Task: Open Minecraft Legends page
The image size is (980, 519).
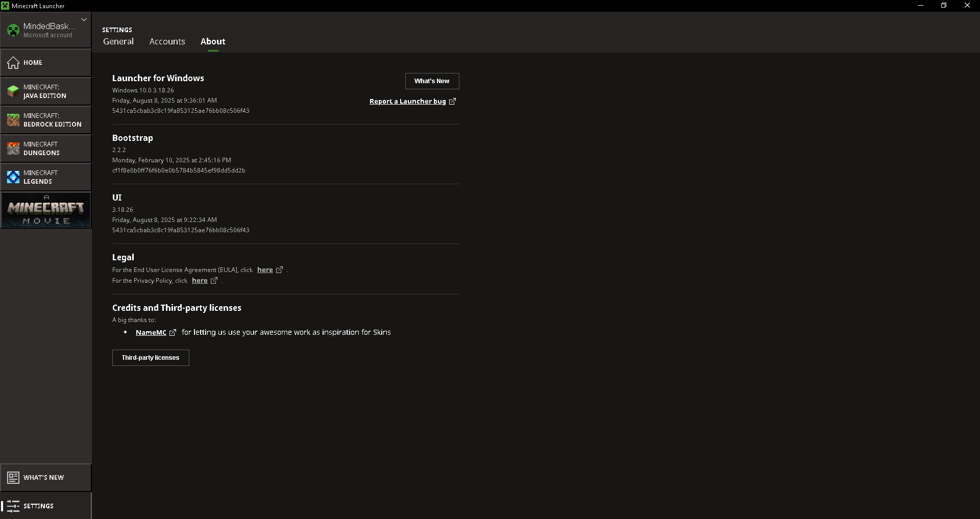Action: [x=46, y=177]
